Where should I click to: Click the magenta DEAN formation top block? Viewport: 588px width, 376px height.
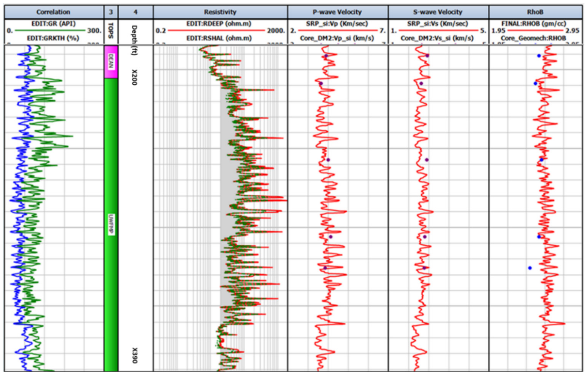pos(111,62)
